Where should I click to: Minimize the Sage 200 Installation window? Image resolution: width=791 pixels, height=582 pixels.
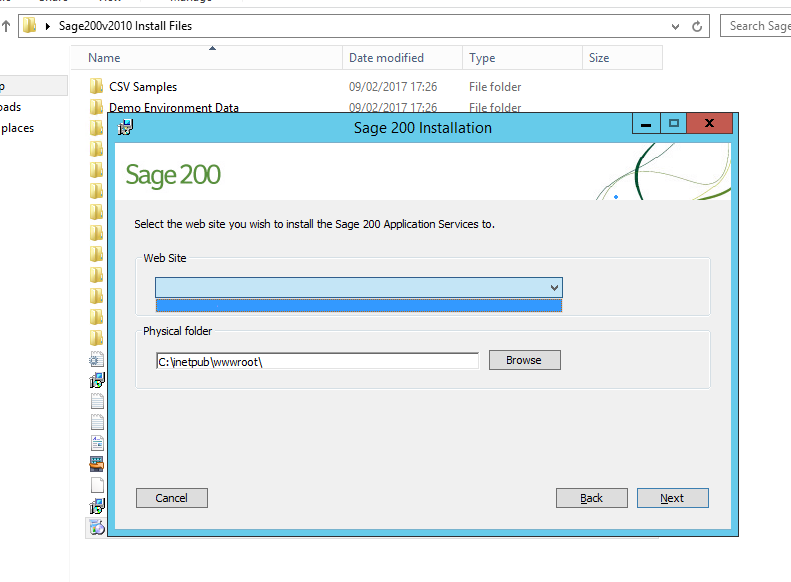coord(646,124)
